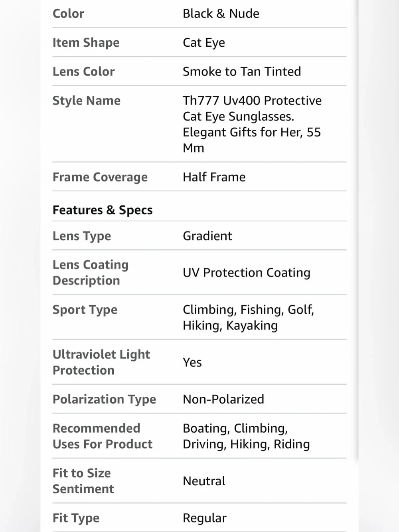Click the Neutral fit sentiment value

click(204, 481)
